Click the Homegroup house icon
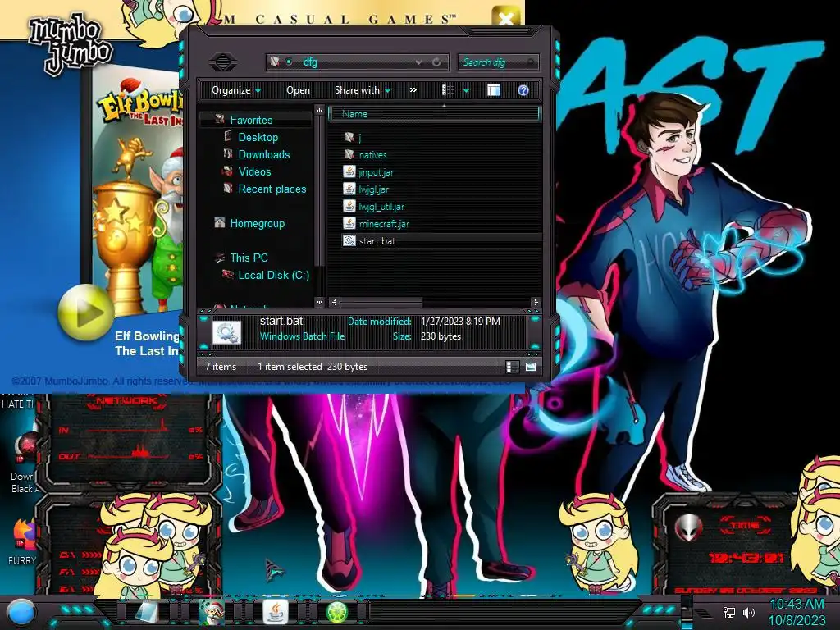The width and height of the screenshot is (840, 630). 220,222
